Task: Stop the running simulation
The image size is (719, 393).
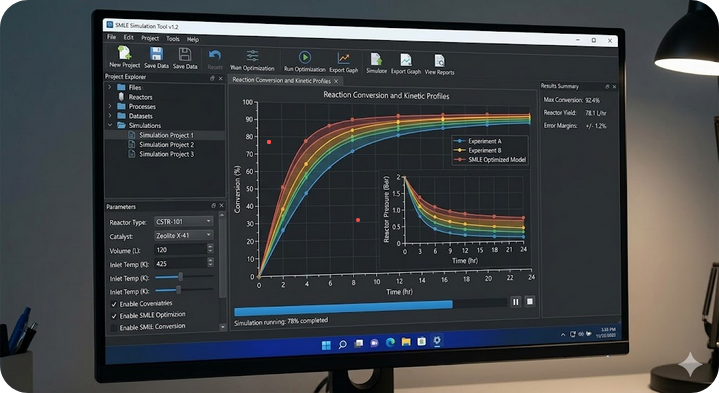Action: tap(530, 301)
